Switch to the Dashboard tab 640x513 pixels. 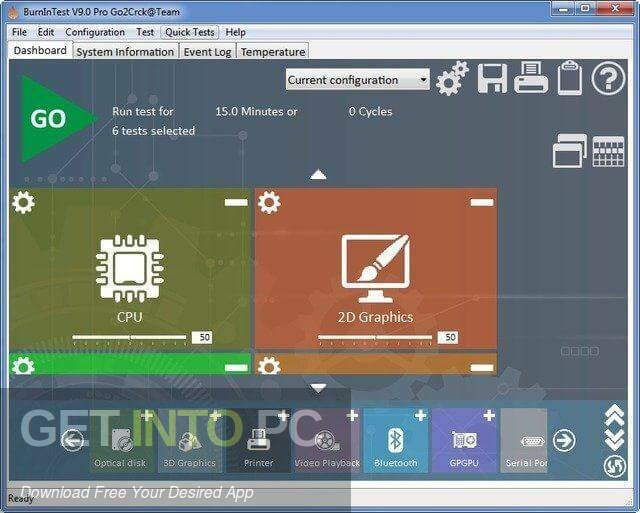point(40,51)
